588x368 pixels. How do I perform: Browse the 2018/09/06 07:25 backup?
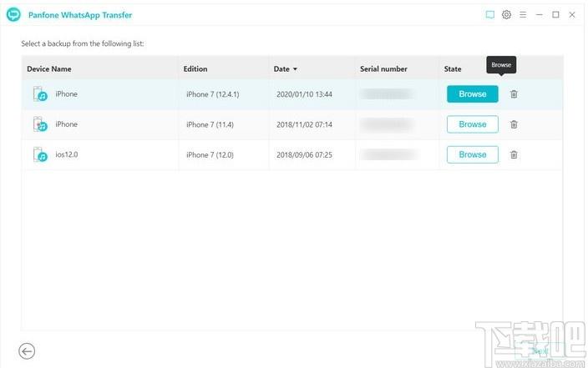tap(473, 154)
